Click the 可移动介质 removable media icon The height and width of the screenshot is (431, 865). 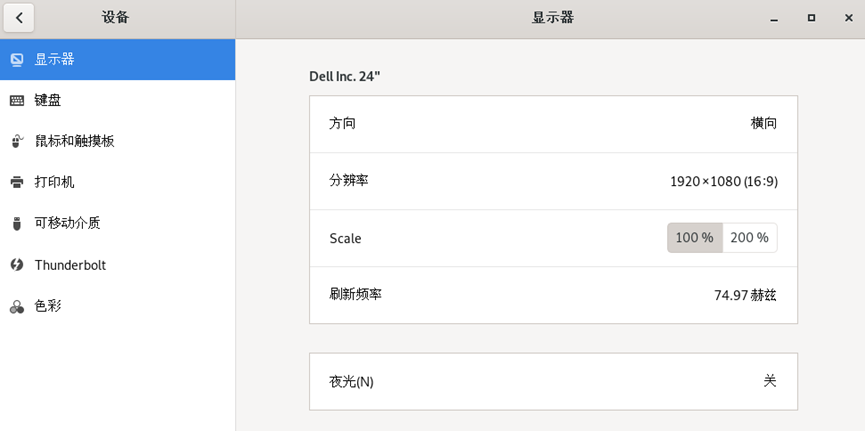(17, 224)
